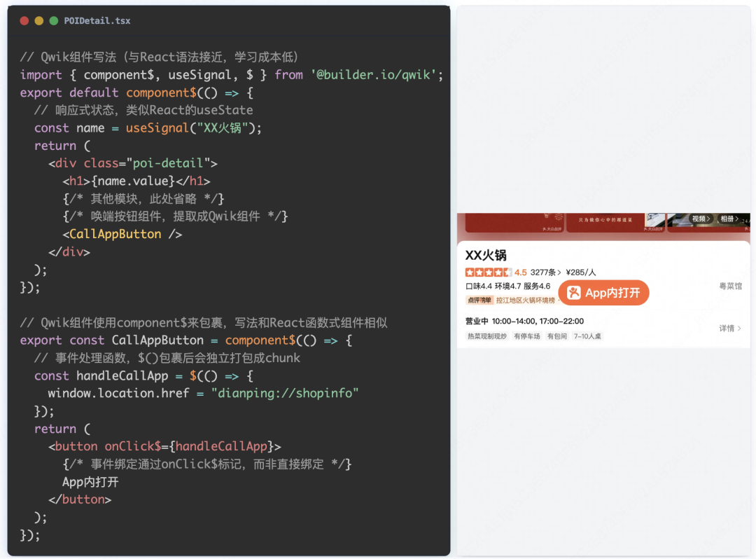
Task: Click window.location.href in the code
Action: click(118, 394)
